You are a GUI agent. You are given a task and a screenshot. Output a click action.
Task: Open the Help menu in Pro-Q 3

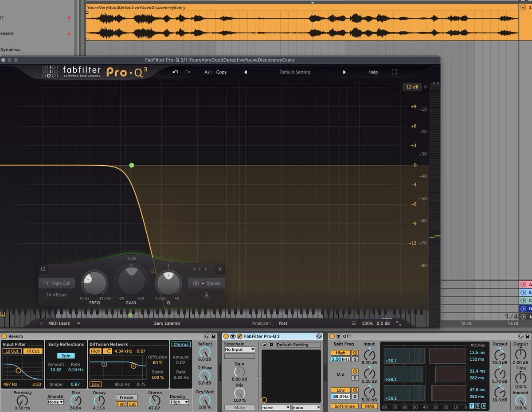click(373, 72)
